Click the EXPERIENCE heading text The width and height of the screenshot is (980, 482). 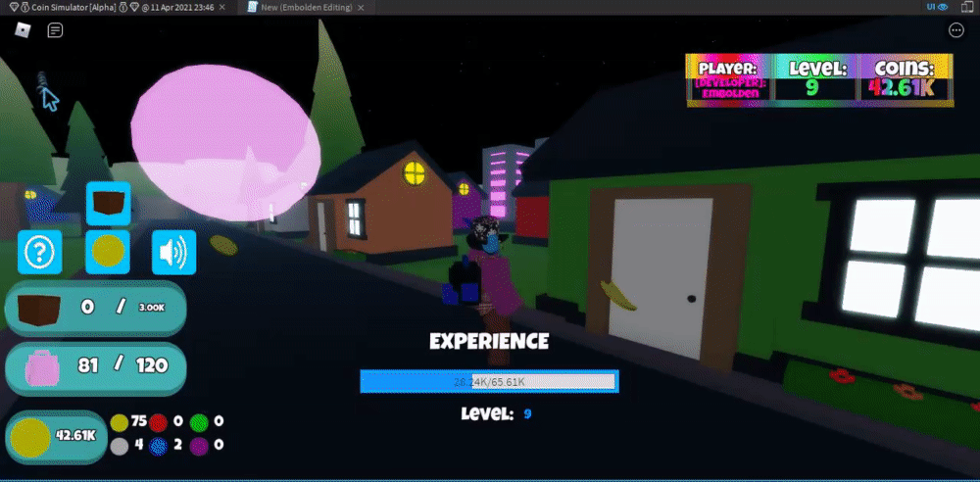pyautogui.click(x=489, y=341)
